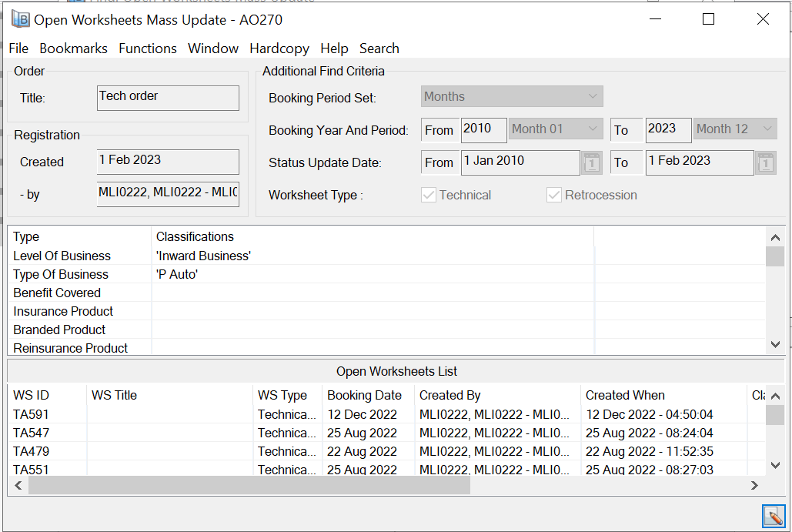The image size is (792, 532).
Task: Open the Month 12 period dropdown
Action: tap(735, 129)
